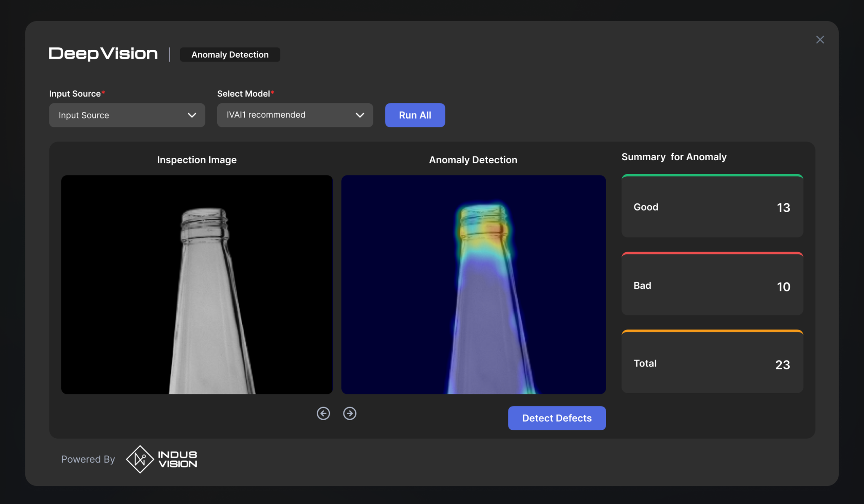The width and height of the screenshot is (864, 504).
Task: Click the DeepVision logo
Action: (103, 54)
